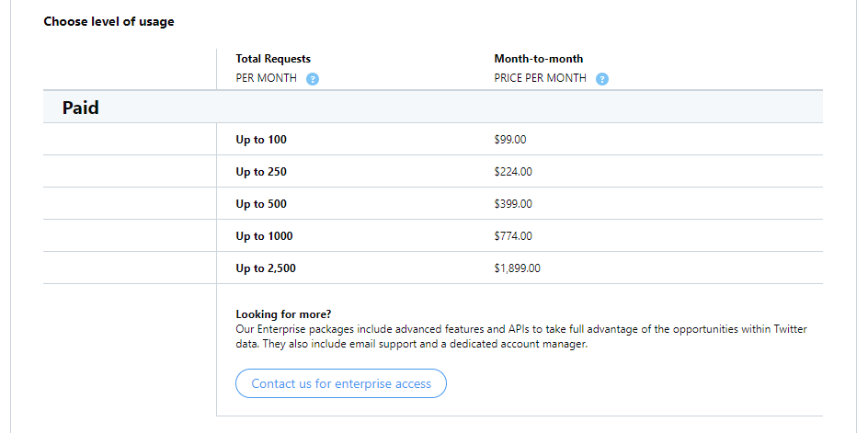Click the Looking for more? heading
Screen dimensions: 868x433
pyautogui.click(x=283, y=314)
